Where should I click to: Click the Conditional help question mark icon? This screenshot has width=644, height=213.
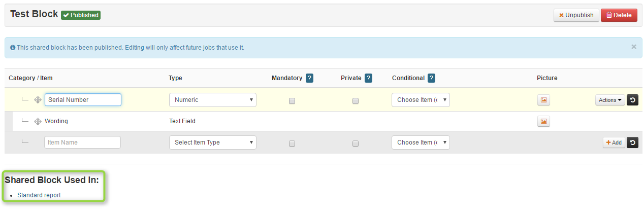point(431,78)
